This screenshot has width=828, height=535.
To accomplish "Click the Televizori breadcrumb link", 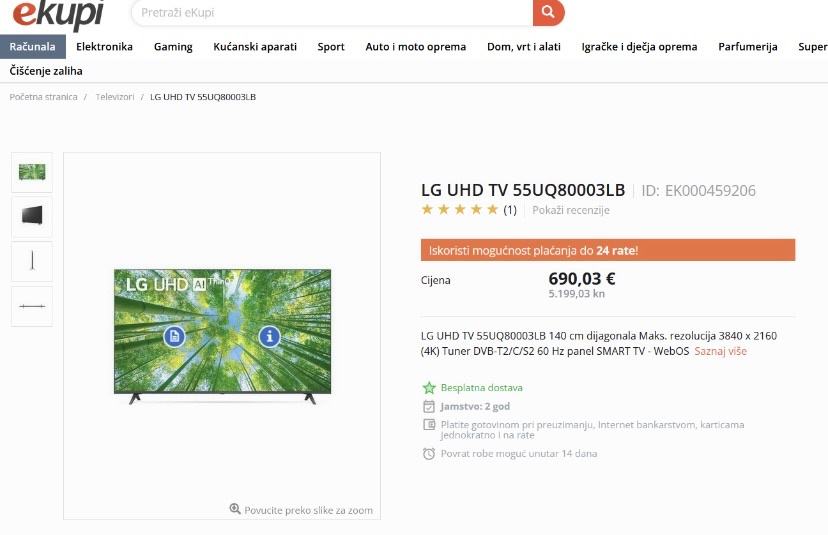I will click(115, 97).
